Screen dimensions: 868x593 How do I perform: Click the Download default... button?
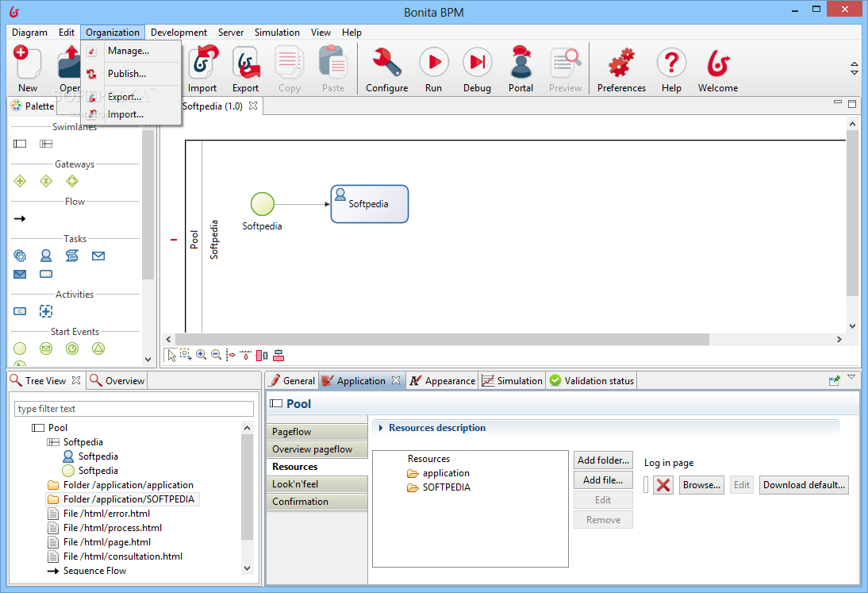pyautogui.click(x=804, y=485)
